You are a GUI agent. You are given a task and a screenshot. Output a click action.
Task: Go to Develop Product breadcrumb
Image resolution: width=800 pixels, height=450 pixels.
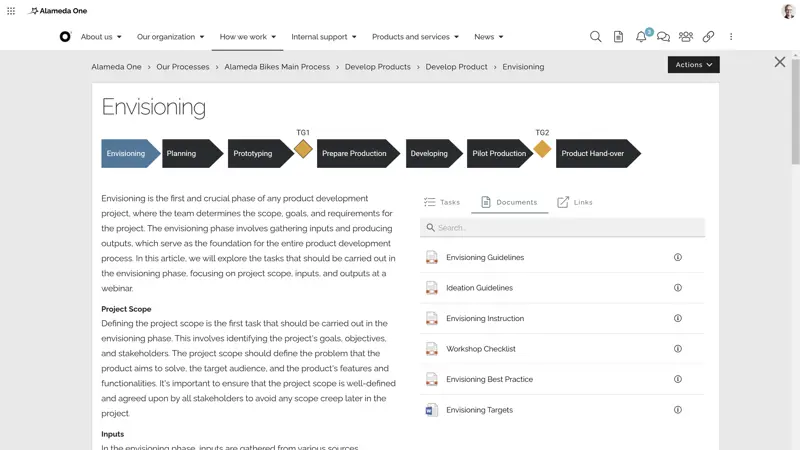tap(456, 67)
